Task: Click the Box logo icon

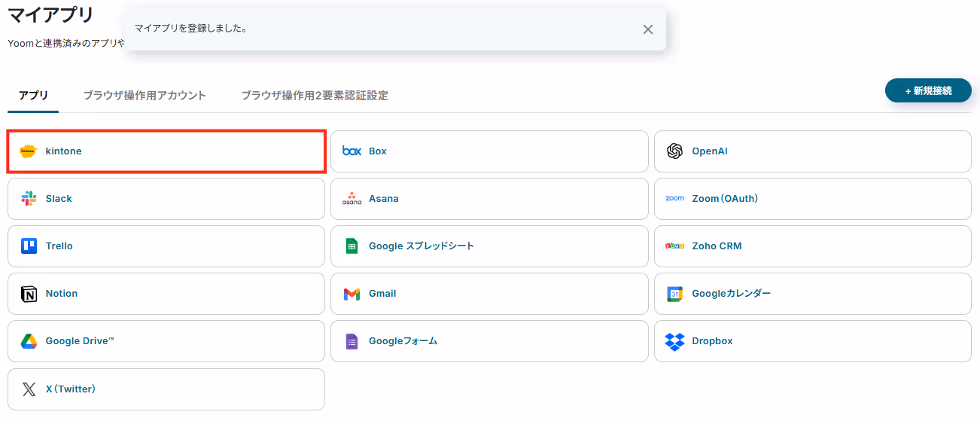Action: 352,151
